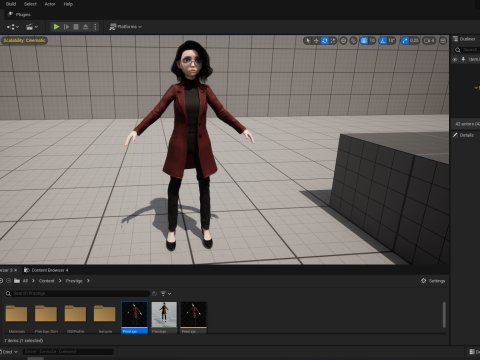This screenshot has height=360, width=480.
Task: Open the scale snap 0.25 value dropdown
Action: 414,41
